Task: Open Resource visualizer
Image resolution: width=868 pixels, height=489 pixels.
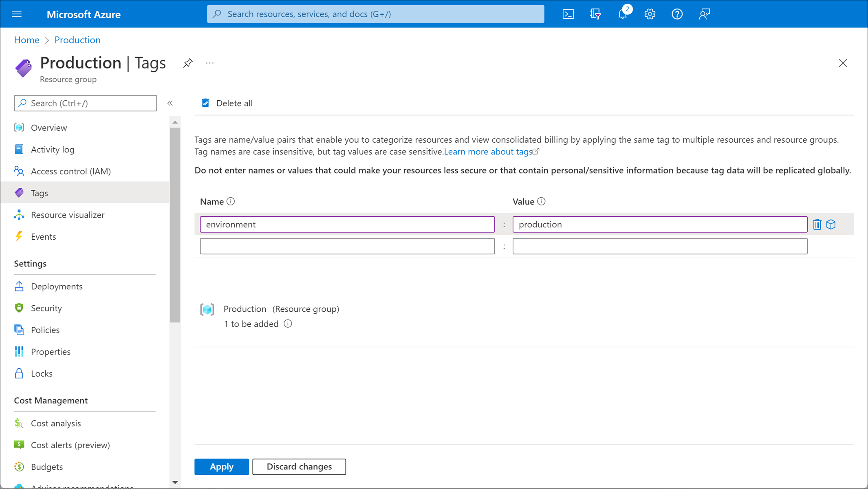Action: pos(85,215)
